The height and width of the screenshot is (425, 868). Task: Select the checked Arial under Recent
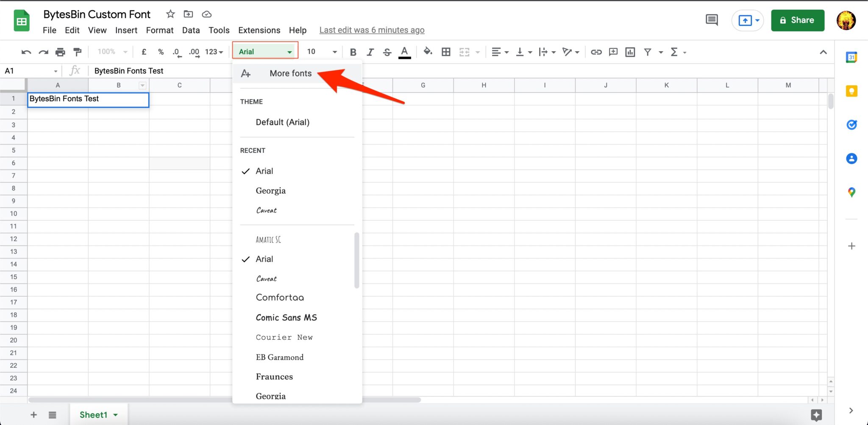coord(264,171)
